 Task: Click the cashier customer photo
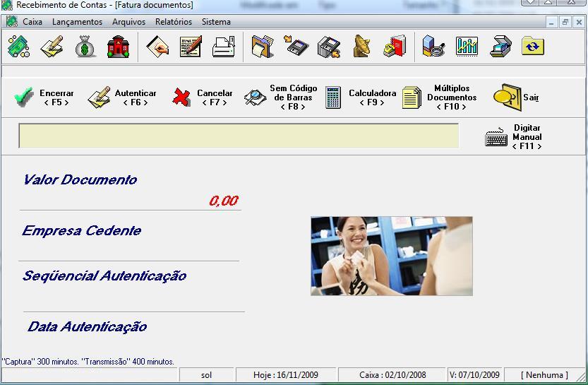[392, 256]
